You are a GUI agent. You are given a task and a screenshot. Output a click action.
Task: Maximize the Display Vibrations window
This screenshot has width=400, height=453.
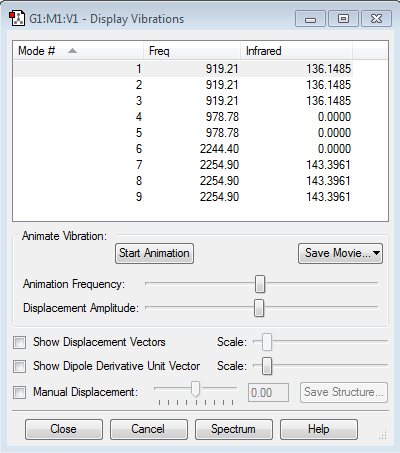[x=343, y=19]
